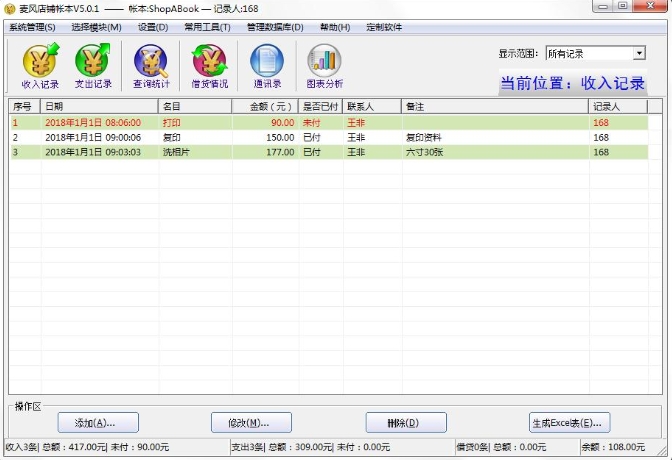Sort by the 名目 column header

tap(195, 106)
